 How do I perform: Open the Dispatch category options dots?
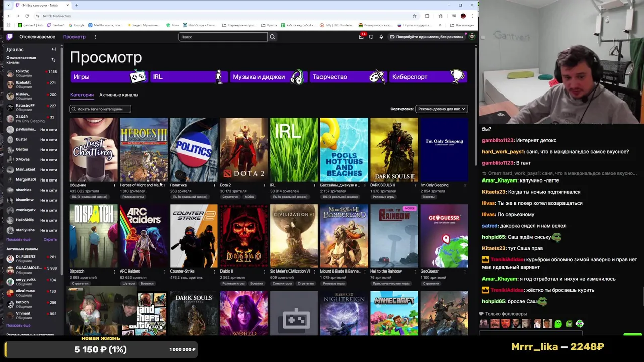(x=114, y=271)
